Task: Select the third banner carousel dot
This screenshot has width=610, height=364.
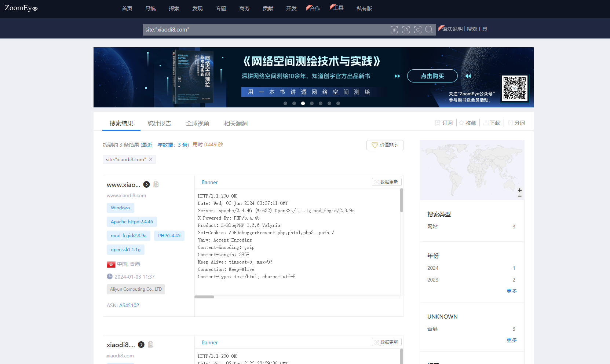Action: [303, 103]
